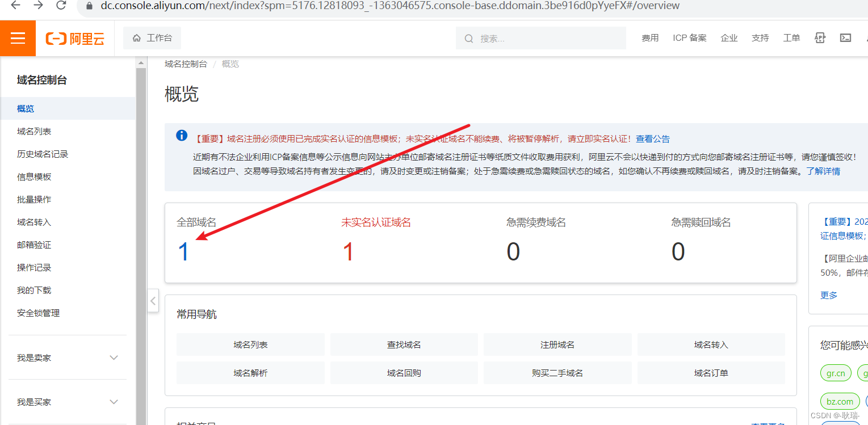Click the 查找域名 button

(404, 344)
